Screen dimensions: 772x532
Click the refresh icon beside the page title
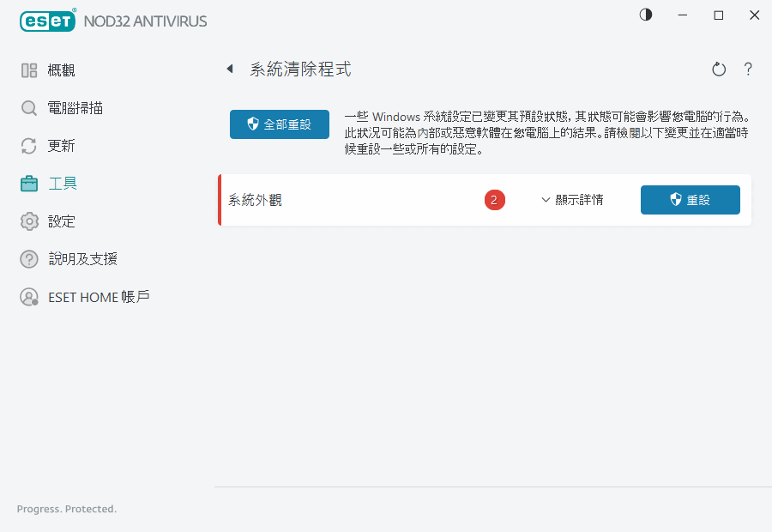(719, 69)
